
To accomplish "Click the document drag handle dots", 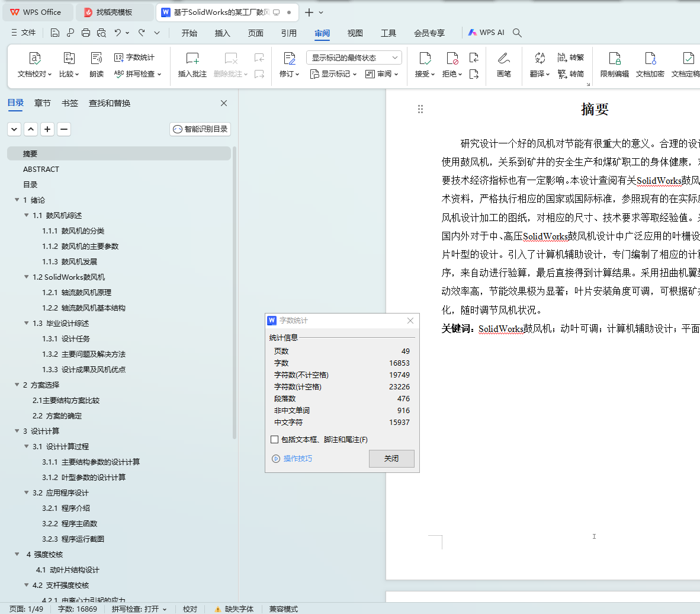I will 420,109.
